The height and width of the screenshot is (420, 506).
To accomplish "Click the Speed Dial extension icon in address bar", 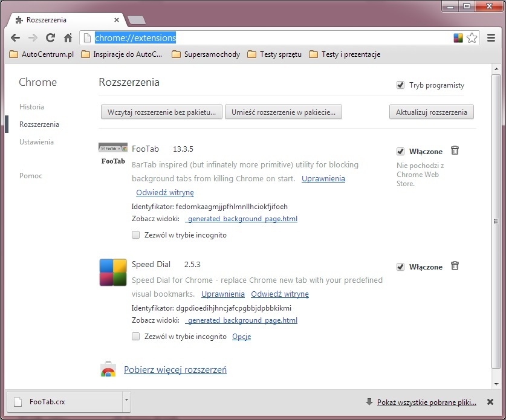I will click(458, 38).
